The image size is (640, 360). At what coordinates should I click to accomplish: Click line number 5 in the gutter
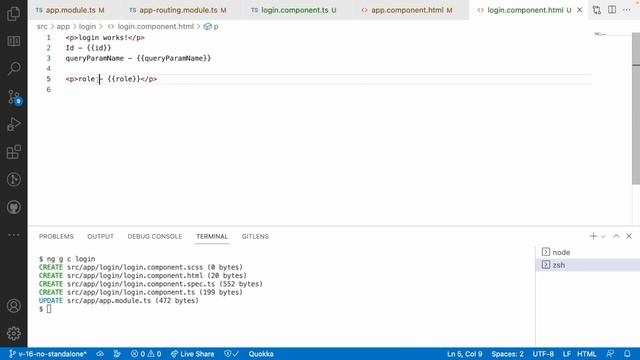pyautogui.click(x=48, y=79)
